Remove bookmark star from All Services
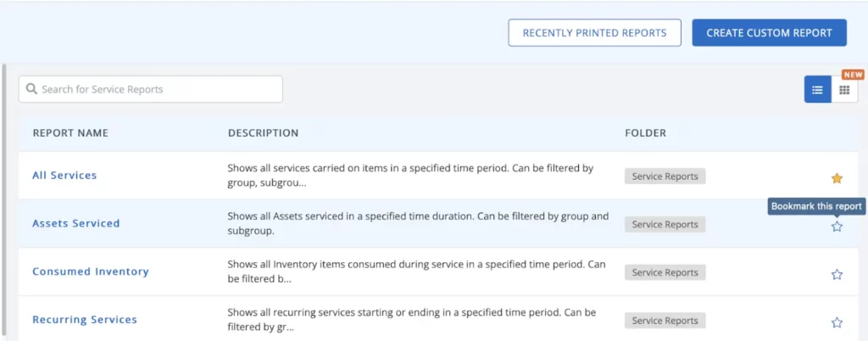This screenshot has width=868, height=341. [837, 178]
